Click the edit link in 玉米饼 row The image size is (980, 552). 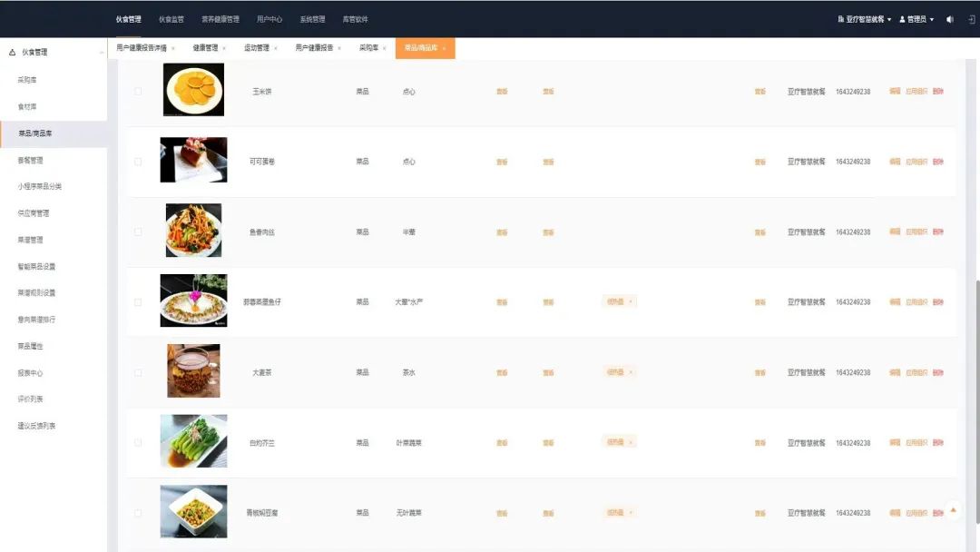(895, 92)
